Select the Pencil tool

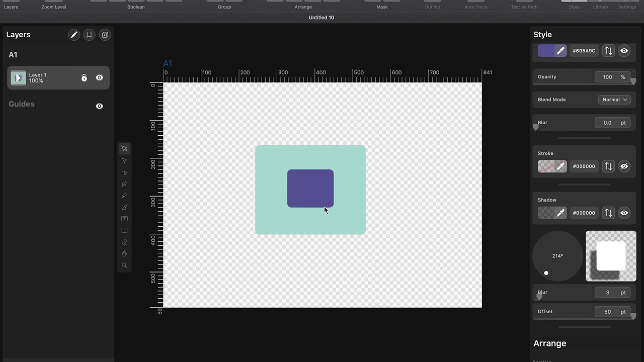[x=124, y=196]
